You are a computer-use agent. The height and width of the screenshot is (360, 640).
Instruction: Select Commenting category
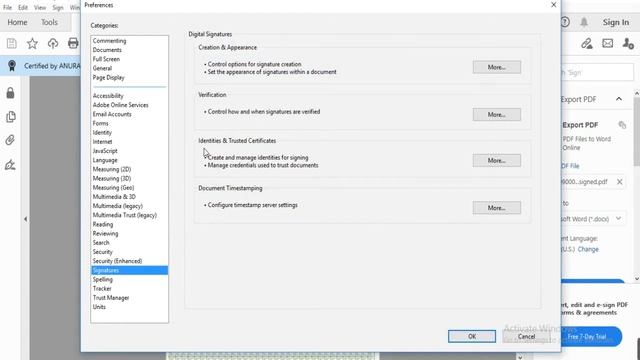pyautogui.click(x=109, y=41)
